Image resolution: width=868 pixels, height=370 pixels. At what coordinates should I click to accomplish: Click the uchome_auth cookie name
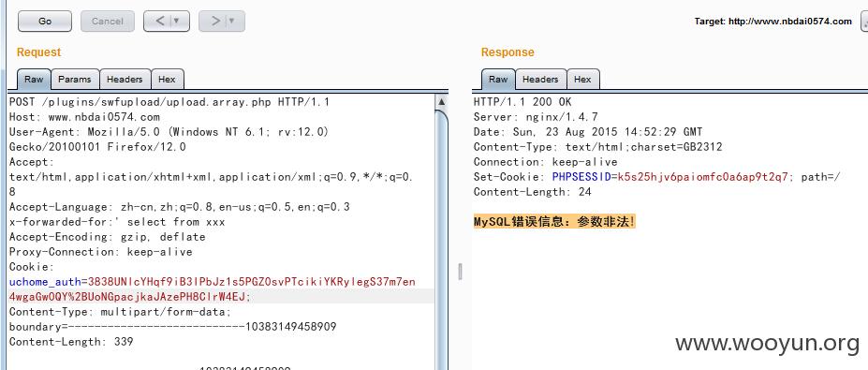(x=45, y=282)
